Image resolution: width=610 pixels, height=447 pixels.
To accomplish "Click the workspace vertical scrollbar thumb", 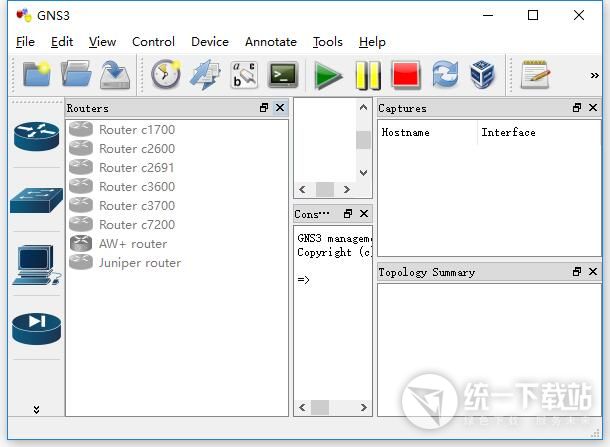I will pyautogui.click(x=363, y=140).
